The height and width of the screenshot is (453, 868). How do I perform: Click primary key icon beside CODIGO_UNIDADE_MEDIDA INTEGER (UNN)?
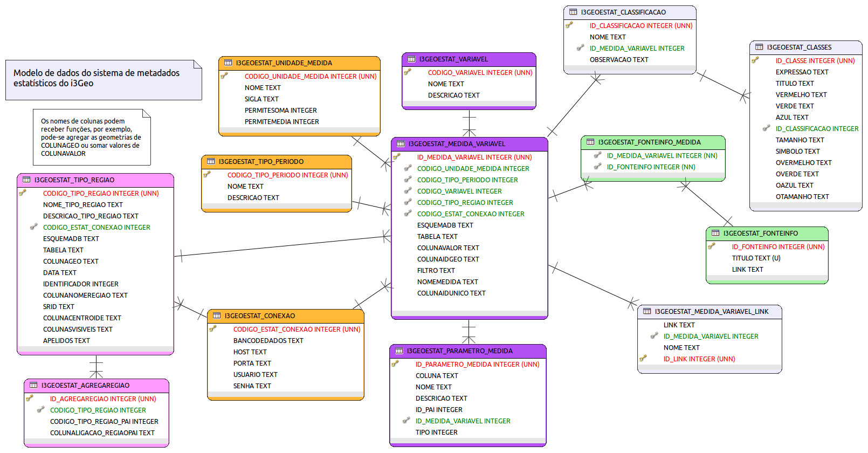point(224,75)
